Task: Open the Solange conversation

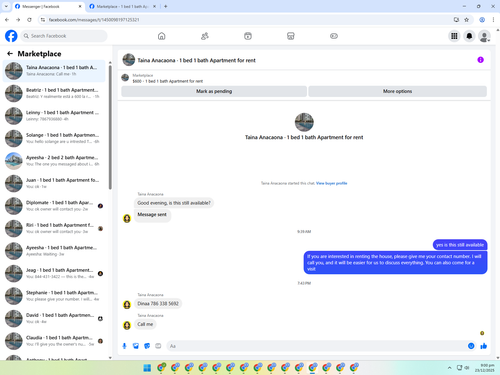Action: pos(54,138)
